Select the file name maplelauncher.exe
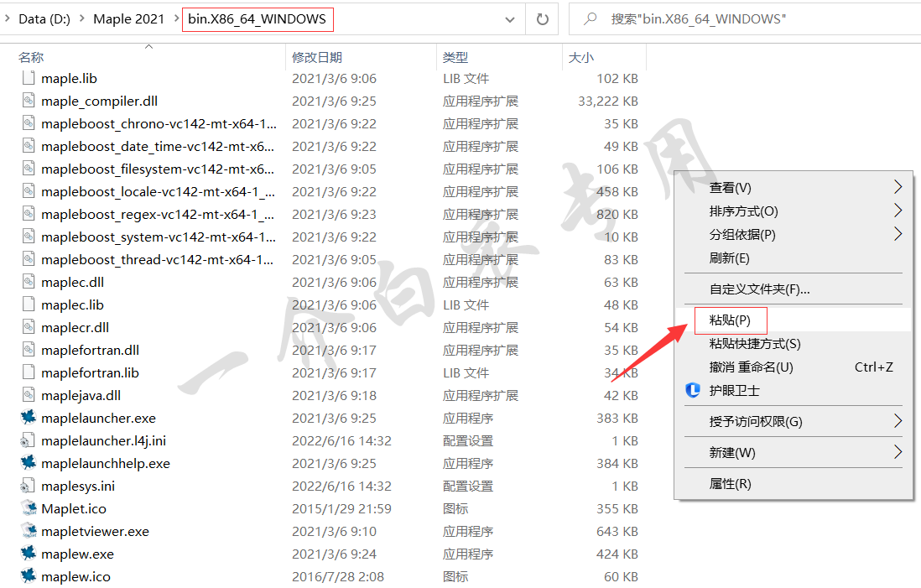This screenshot has width=921, height=588. (99, 419)
